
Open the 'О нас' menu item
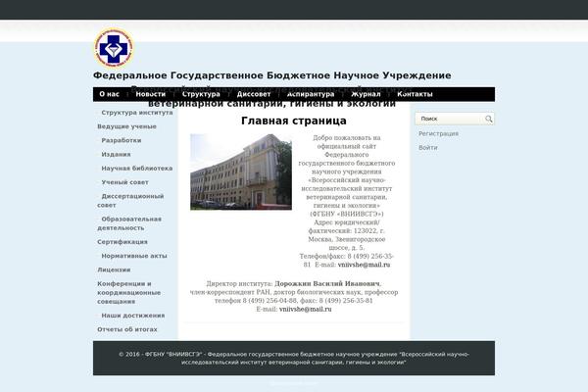point(110,94)
